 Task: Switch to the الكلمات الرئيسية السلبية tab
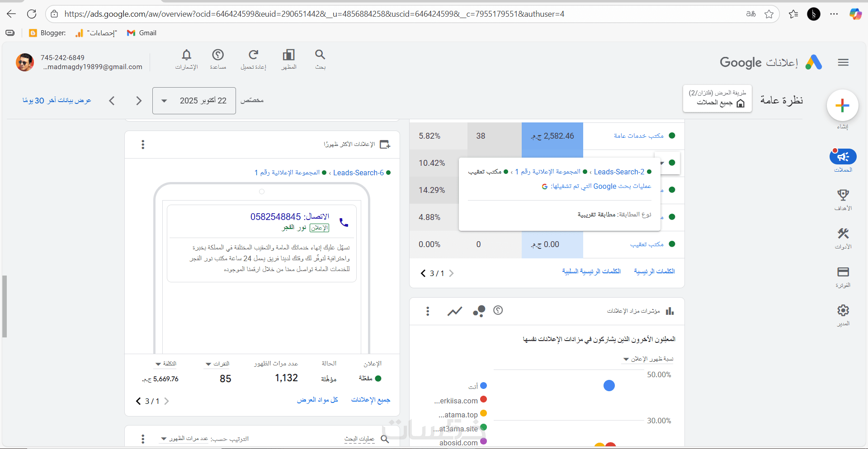[x=591, y=271]
